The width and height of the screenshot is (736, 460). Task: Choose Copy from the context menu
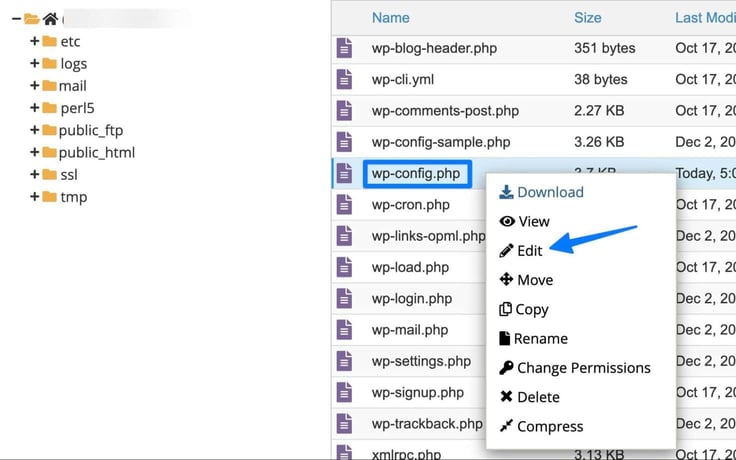click(x=524, y=309)
